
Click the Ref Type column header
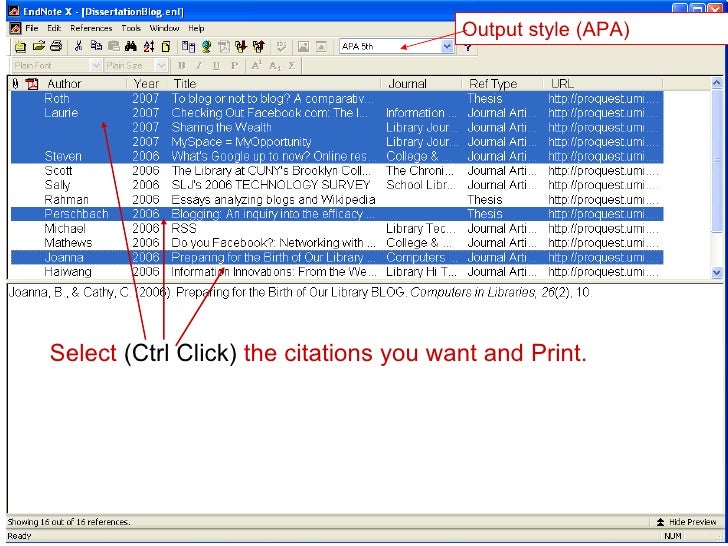[x=493, y=84]
